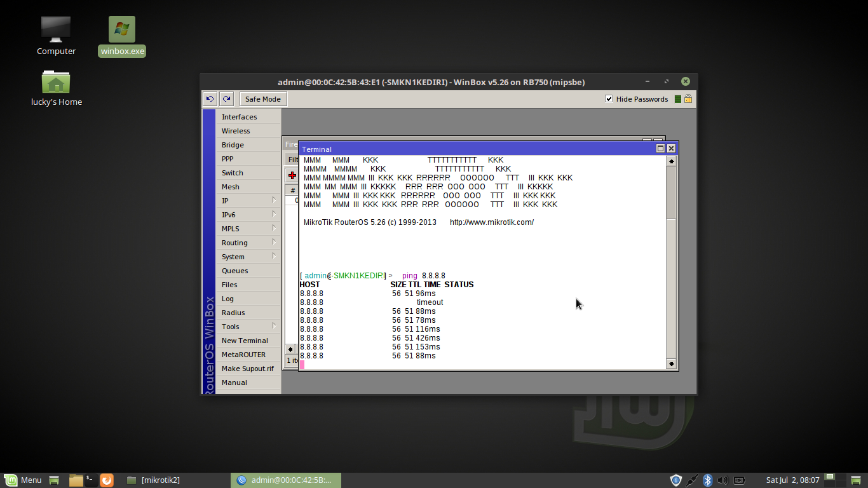Click the green CPU load indicator
The height and width of the screenshot is (488, 868).
(x=678, y=99)
